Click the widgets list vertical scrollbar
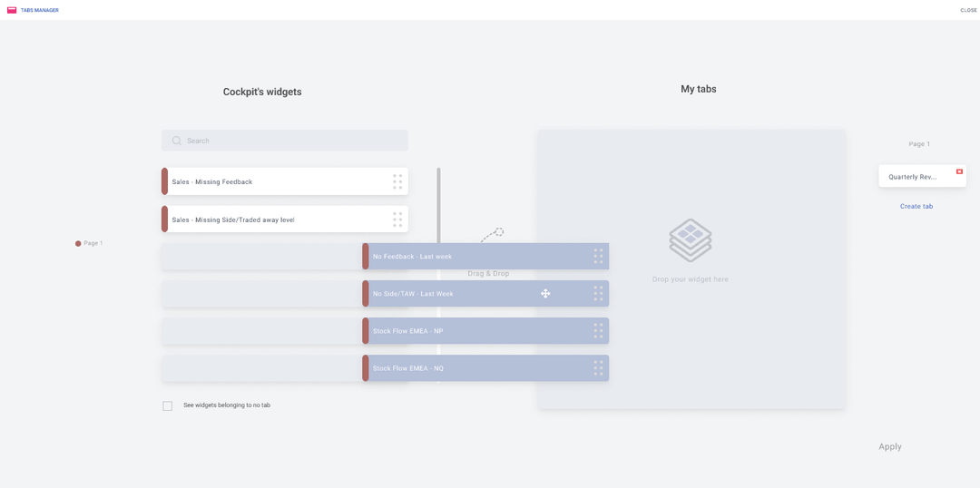This screenshot has height=488, width=980. click(x=439, y=206)
